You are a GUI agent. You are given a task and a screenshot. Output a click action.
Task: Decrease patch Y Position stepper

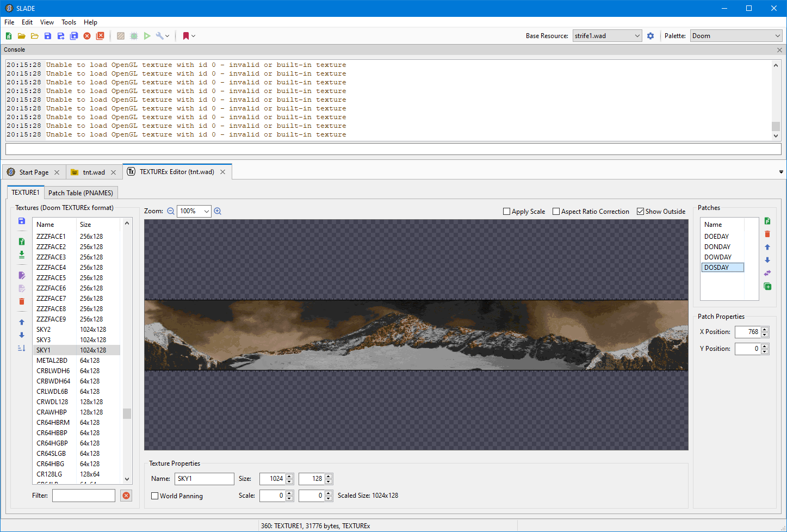pyautogui.click(x=765, y=351)
